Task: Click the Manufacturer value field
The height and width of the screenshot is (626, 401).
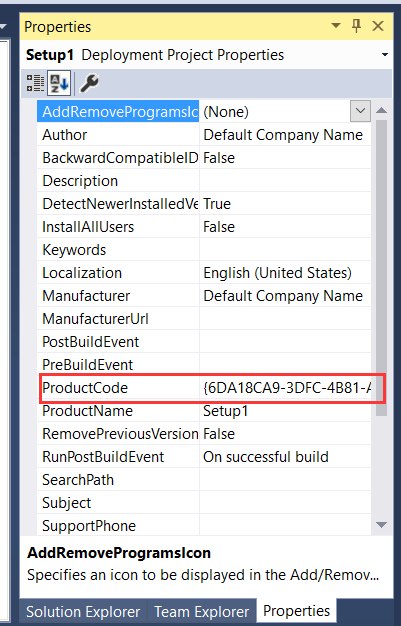Action: [285, 296]
